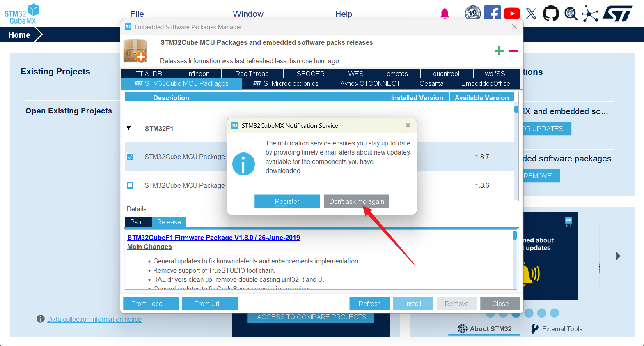This screenshot has height=346, width=644.
Task: Switch to the SEGGER tab
Action: click(311, 74)
